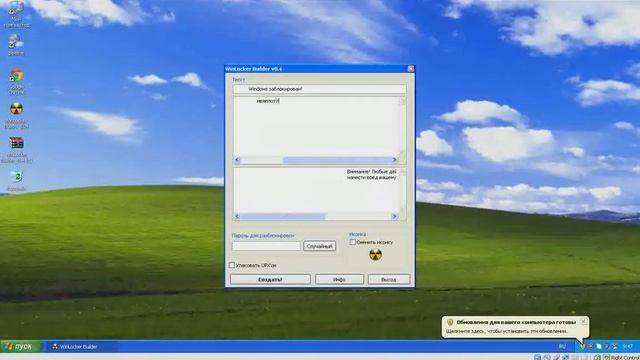The width and height of the screenshot is (640, 360).
Task: Click the Right Control indicator in VM status bar
Action: [625, 357]
